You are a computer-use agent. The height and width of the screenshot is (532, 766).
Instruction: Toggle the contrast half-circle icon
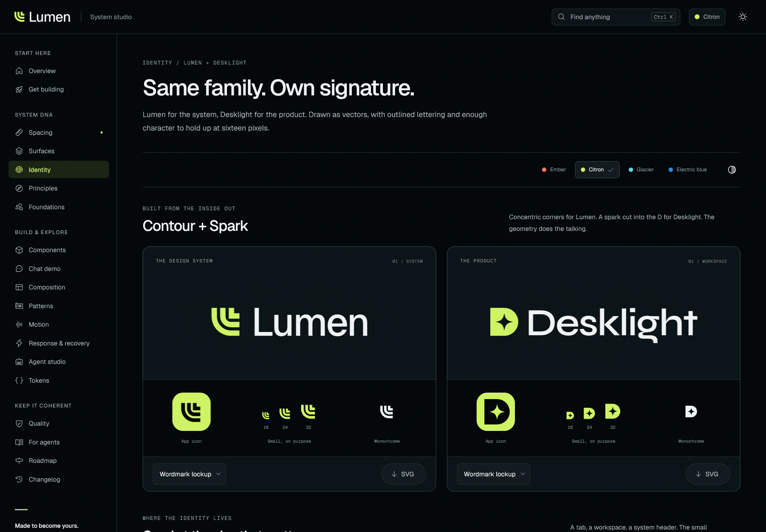coord(732,170)
